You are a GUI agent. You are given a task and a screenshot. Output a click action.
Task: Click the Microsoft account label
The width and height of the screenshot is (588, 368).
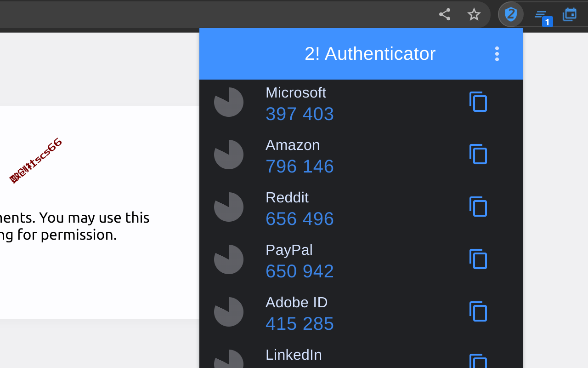(296, 92)
